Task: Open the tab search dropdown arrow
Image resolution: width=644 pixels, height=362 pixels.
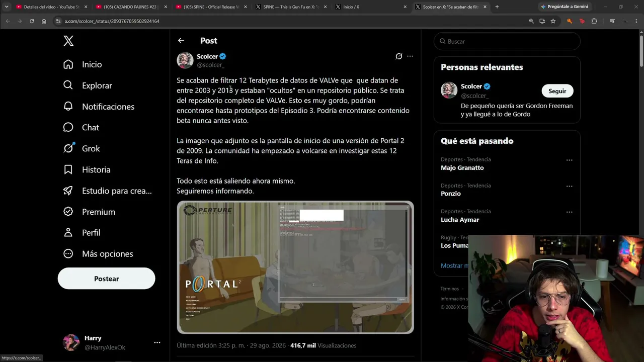Action: click(x=6, y=7)
